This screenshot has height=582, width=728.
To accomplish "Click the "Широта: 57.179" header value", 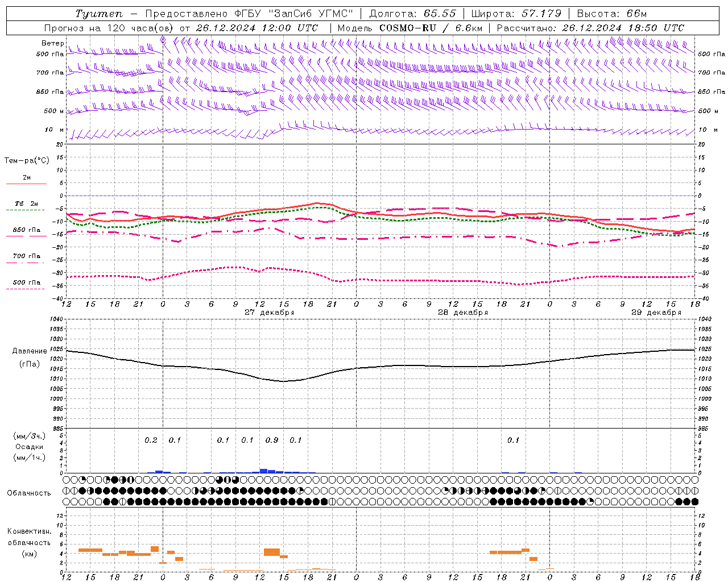I will 516,14.
